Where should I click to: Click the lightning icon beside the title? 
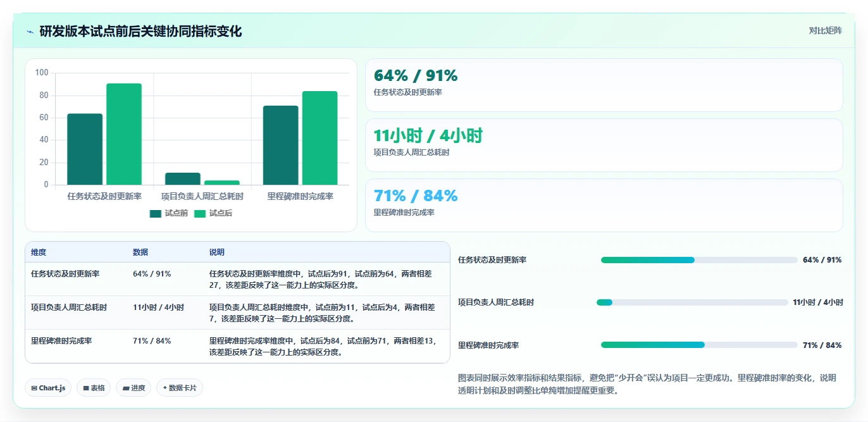[x=30, y=32]
